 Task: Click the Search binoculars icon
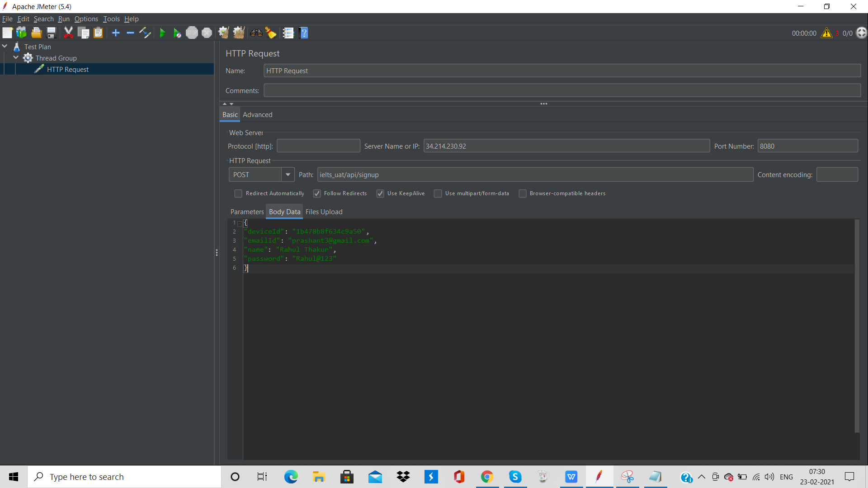[x=256, y=33]
